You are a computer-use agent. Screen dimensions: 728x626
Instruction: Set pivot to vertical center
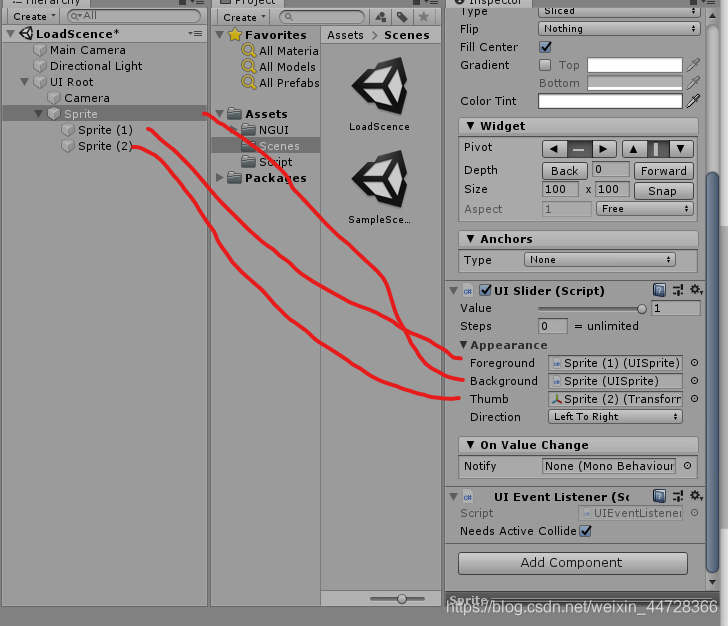pyautogui.click(x=657, y=149)
